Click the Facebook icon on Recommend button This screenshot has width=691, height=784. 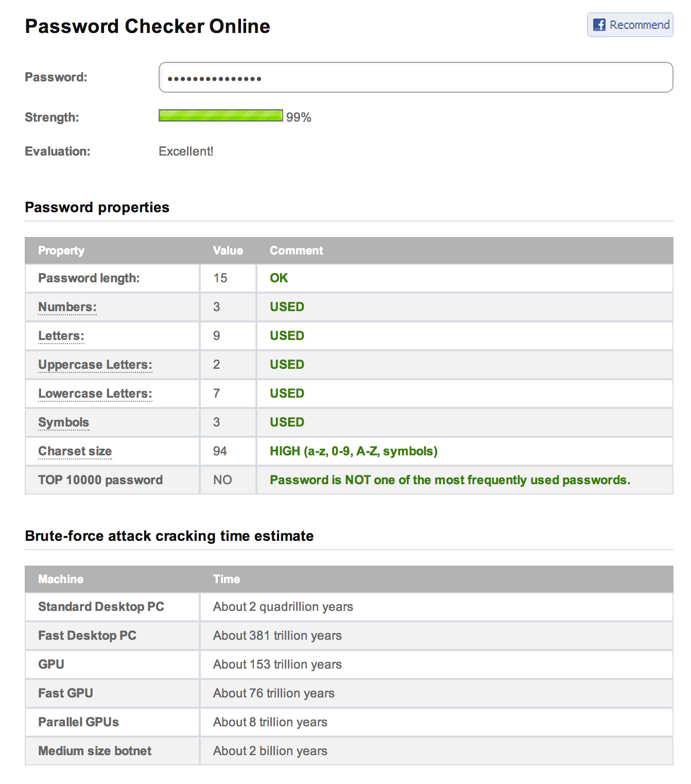tap(599, 25)
